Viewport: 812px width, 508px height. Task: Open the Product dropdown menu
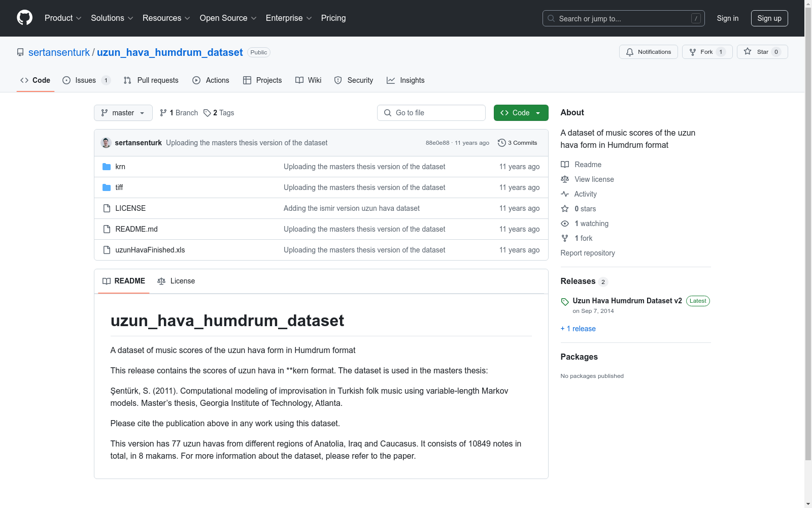coord(63,18)
